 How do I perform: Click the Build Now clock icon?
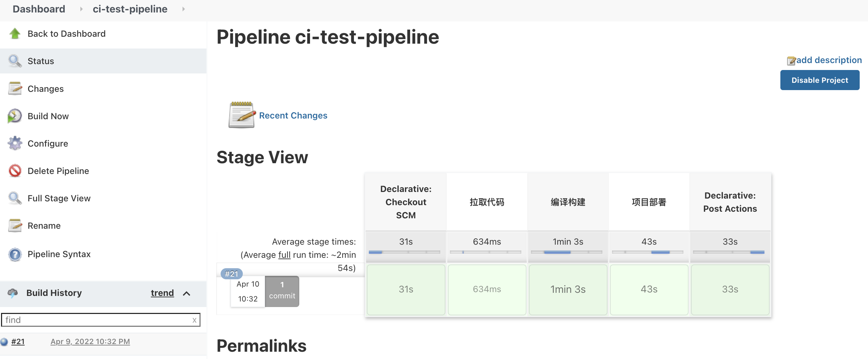tap(15, 116)
